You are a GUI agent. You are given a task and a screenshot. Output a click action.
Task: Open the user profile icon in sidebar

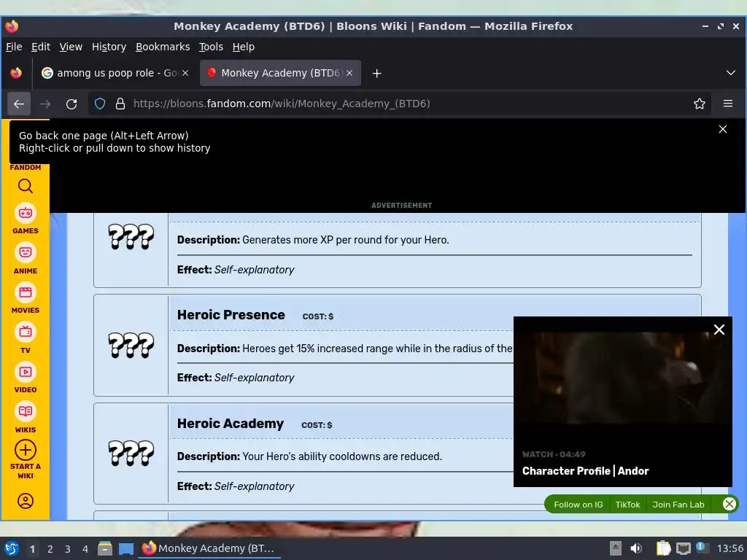pos(26,501)
